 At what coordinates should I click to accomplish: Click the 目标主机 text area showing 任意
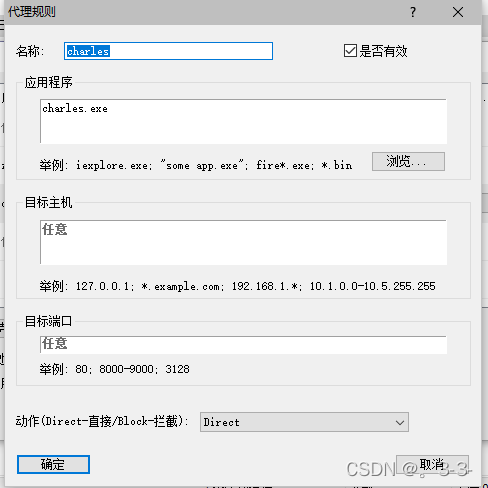[x=243, y=242]
